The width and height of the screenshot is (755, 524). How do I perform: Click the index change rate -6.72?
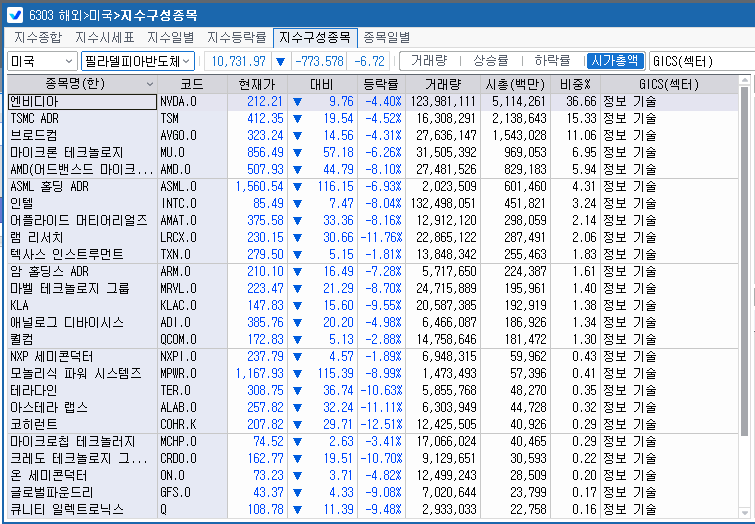[369, 61]
